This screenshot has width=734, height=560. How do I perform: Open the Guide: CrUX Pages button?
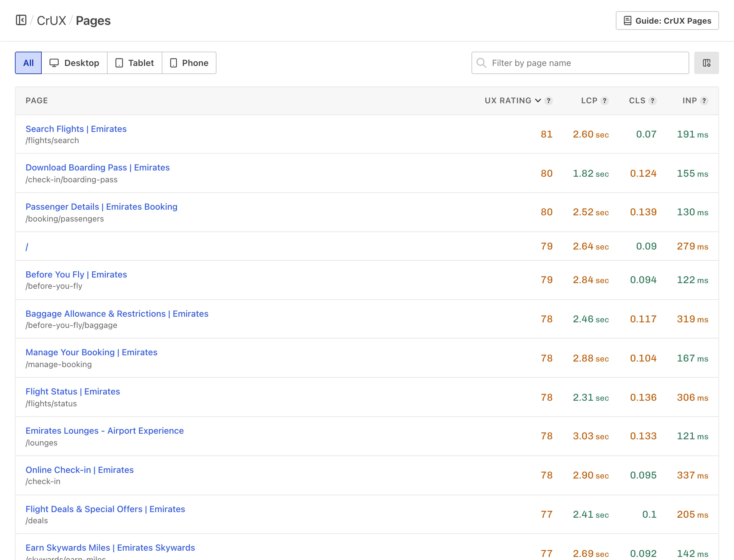click(x=667, y=21)
